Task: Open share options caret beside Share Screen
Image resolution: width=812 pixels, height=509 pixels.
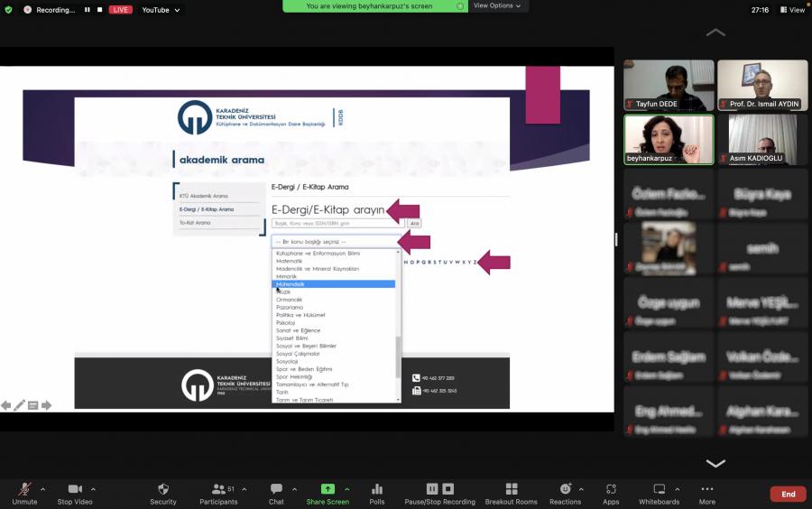Action: pyautogui.click(x=347, y=489)
